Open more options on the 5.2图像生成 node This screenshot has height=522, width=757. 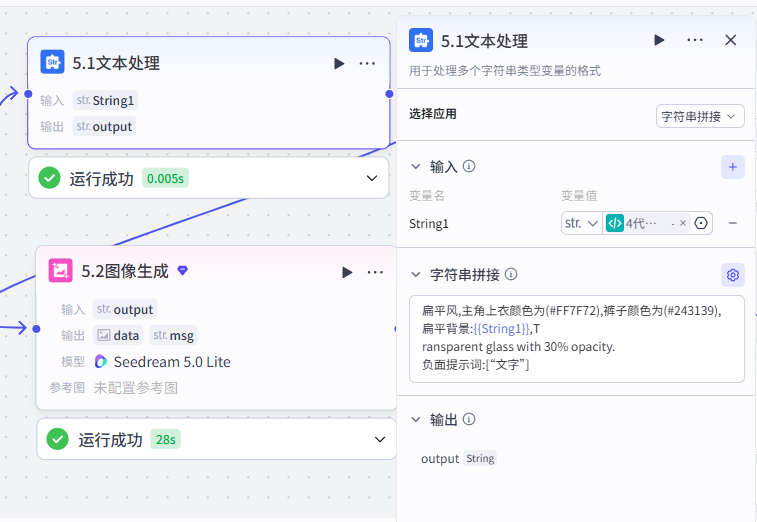pos(375,272)
